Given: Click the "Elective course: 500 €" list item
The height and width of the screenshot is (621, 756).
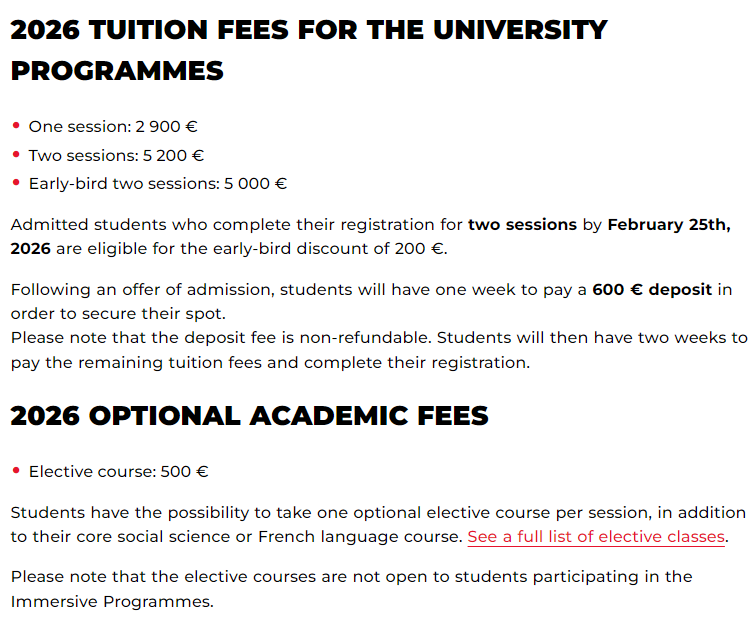Looking at the screenshot, I should pos(118,471).
